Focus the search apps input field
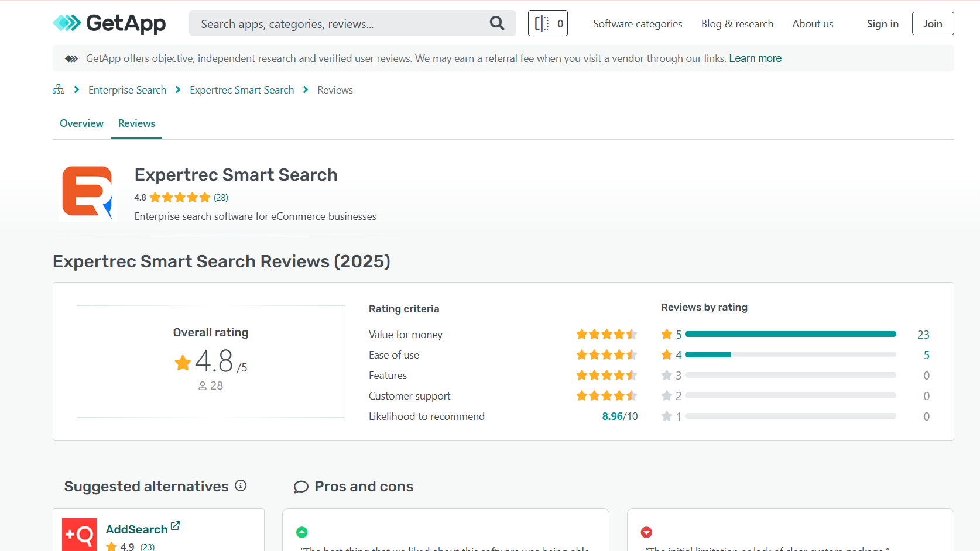The height and width of the screenshot is (551, 980). pyautogui.click(x=340, y=24)
